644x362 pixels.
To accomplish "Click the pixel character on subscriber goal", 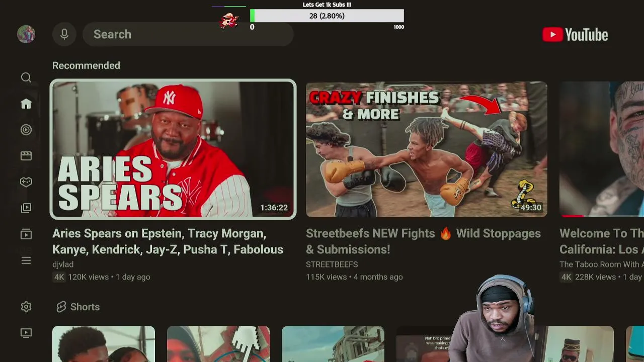I will click(x=229, y=20).
